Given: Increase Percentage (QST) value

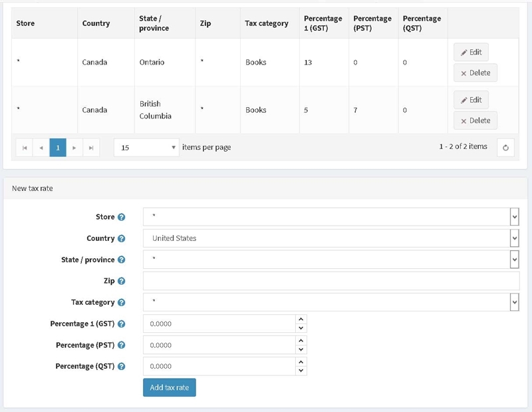Looking at the screenshot, I should pos(301,362).
